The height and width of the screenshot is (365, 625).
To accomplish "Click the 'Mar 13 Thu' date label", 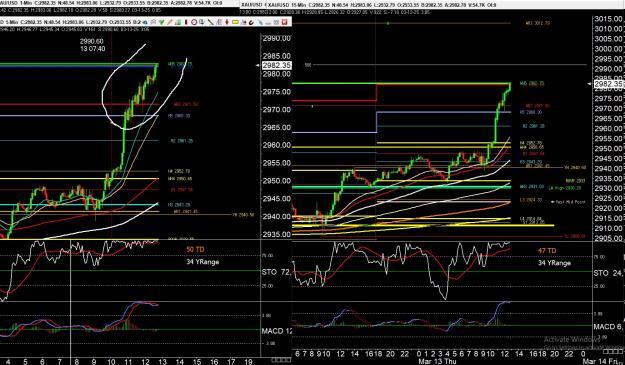I will [437, 361].
